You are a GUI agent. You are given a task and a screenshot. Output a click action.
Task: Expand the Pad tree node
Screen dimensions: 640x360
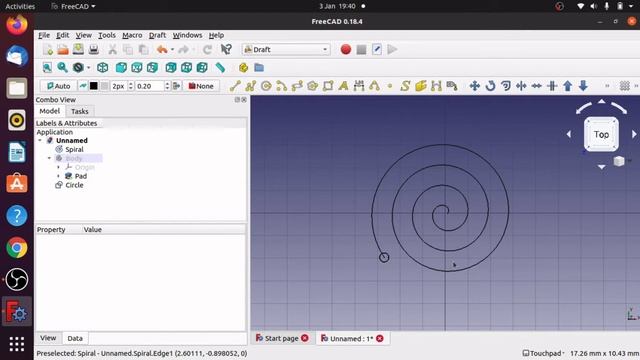(58, 176)
